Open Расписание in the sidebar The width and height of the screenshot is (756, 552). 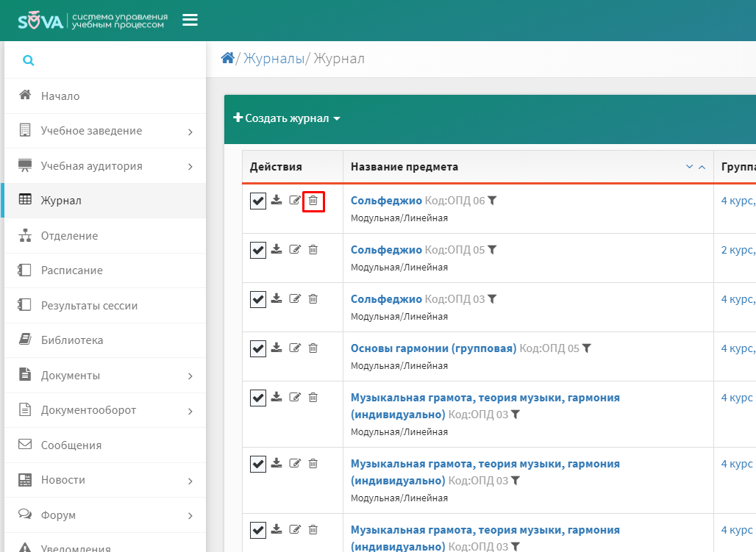pos(105,270)
